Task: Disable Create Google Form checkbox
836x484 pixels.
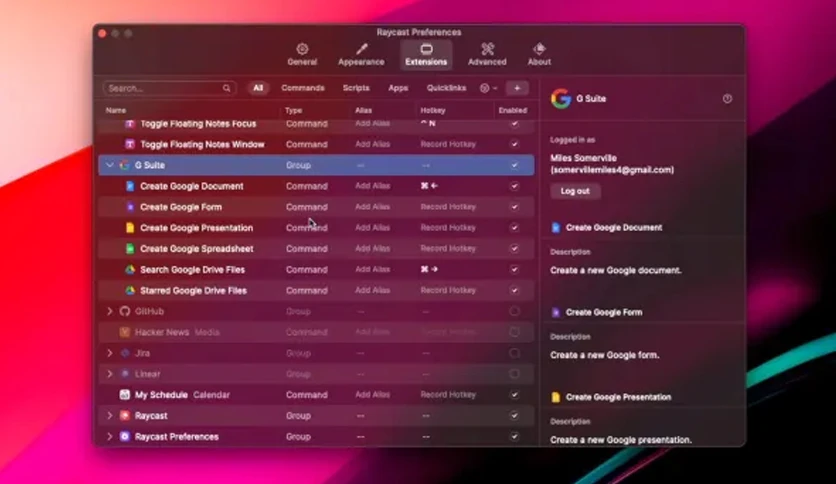Action: click(514, 207)
